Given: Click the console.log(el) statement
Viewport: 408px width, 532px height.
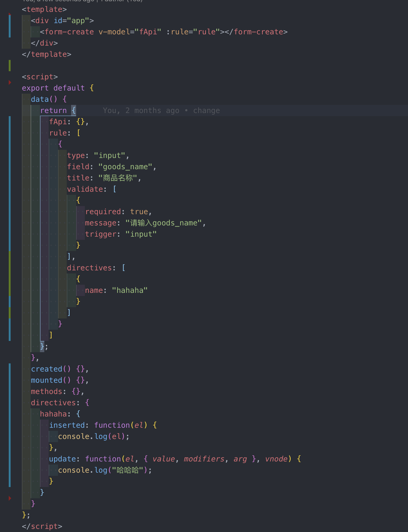Looking at the screenshot, I should point(94,436).
